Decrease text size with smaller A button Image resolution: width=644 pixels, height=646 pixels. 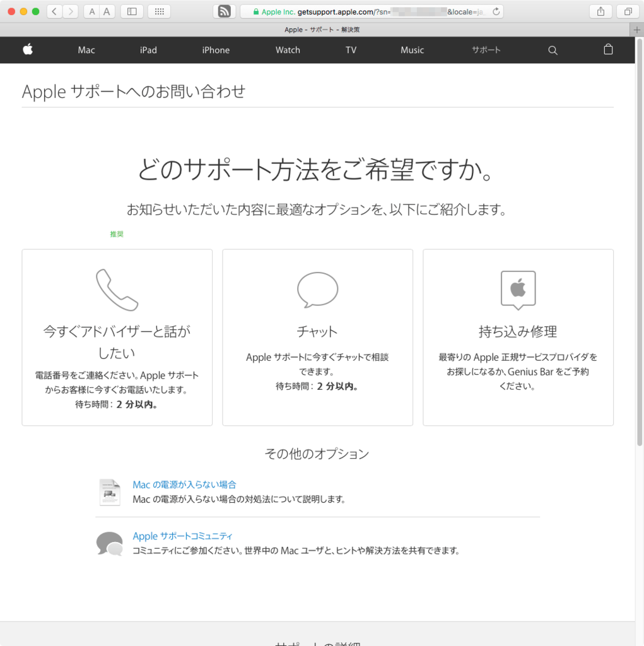point(92,11)
